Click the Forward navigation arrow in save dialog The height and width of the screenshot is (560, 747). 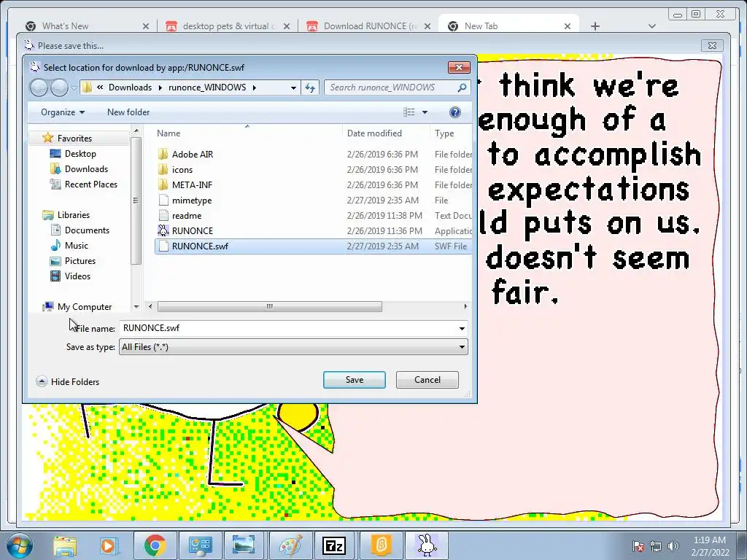[x=59, y=87]
